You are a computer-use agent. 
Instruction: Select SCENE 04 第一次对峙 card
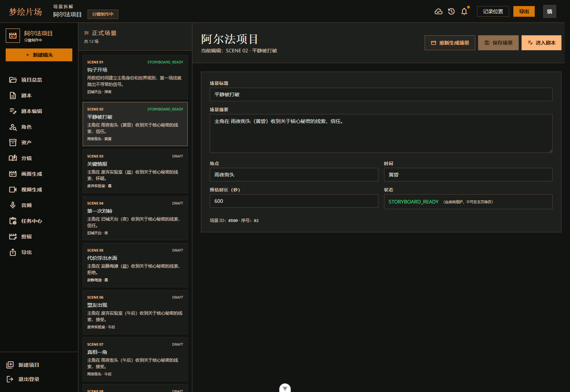click(135, 218)
